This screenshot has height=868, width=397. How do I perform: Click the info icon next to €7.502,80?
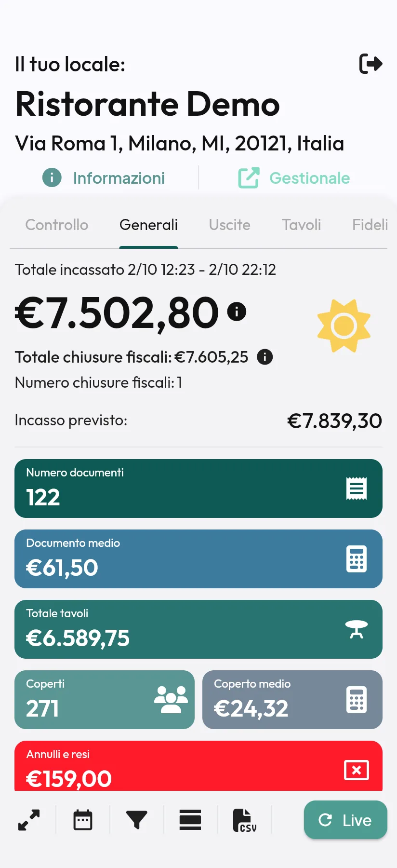pyautogui.click(x=237, y=312)
